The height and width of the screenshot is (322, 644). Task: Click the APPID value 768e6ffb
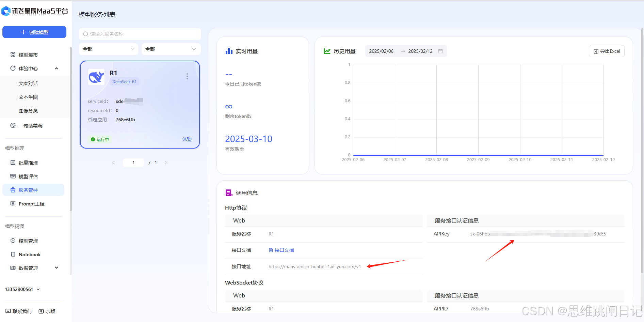tap(480, 309)
